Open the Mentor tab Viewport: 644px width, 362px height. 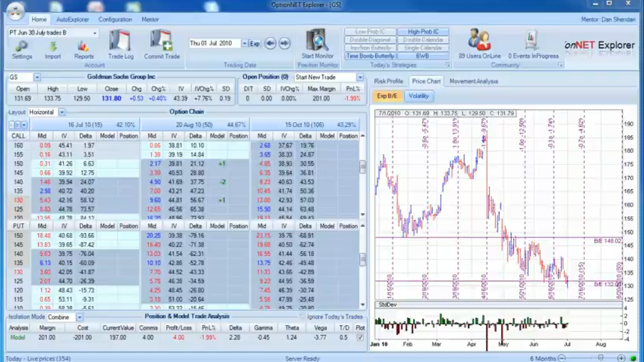(x=150, y=20)
